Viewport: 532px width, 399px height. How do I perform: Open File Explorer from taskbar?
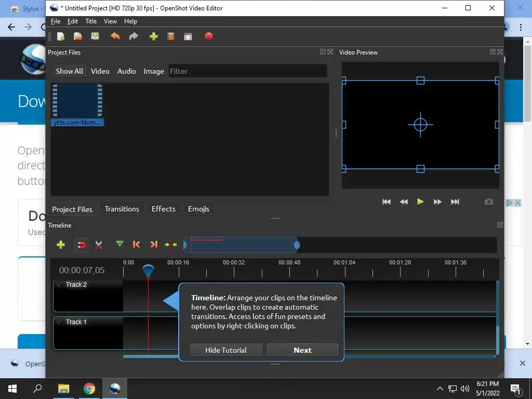tap(63, 389)
